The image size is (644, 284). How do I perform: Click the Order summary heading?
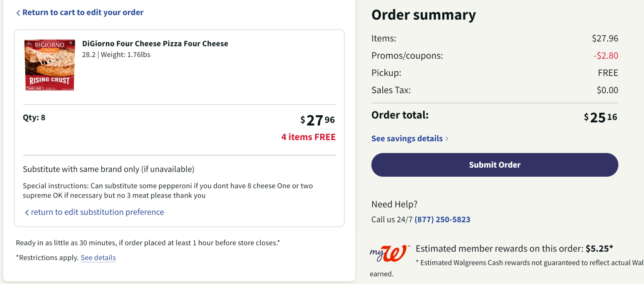pos(423,15)
